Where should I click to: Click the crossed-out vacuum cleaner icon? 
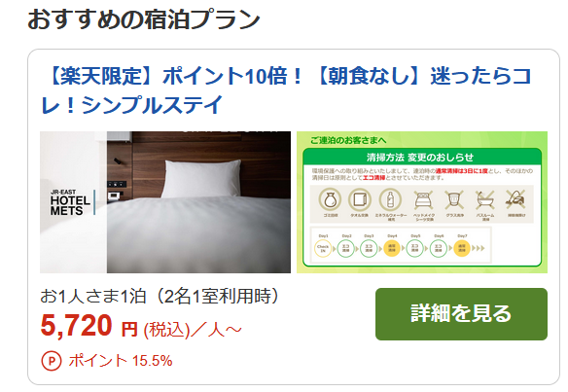pyautogui.click(x=515, y=199)
